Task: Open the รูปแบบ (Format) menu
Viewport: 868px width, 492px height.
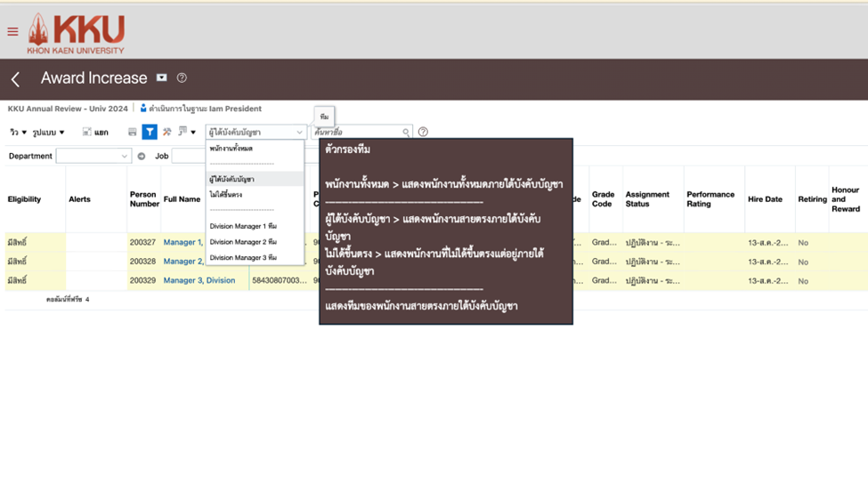Action: [48, 133]
